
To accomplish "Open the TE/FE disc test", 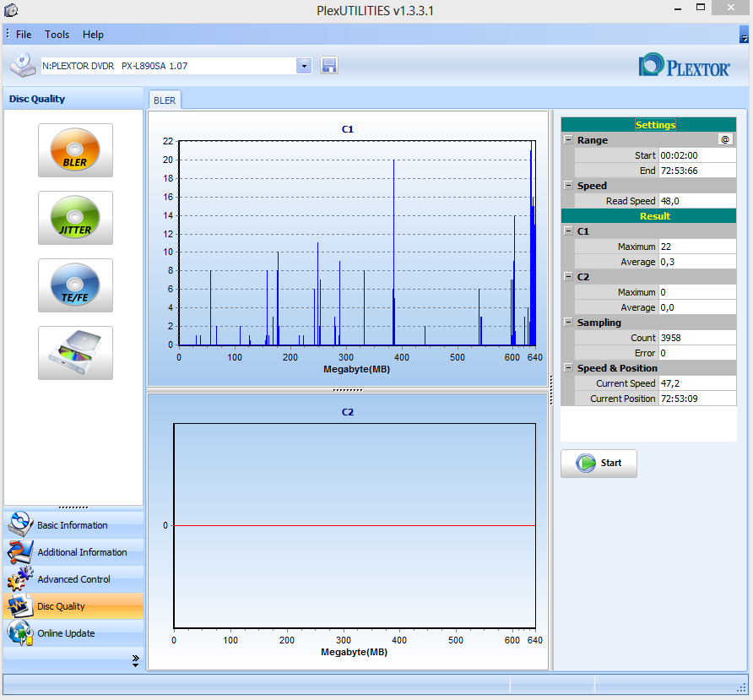I will click(x=75, y=285).
